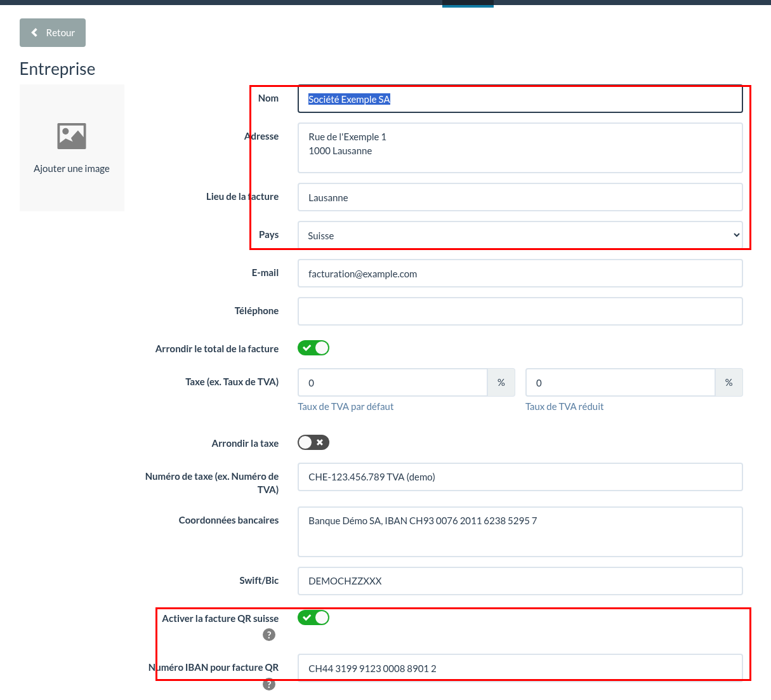Open the Pays country dropdown
Screen dimensions: 771x700
point(520,235)
